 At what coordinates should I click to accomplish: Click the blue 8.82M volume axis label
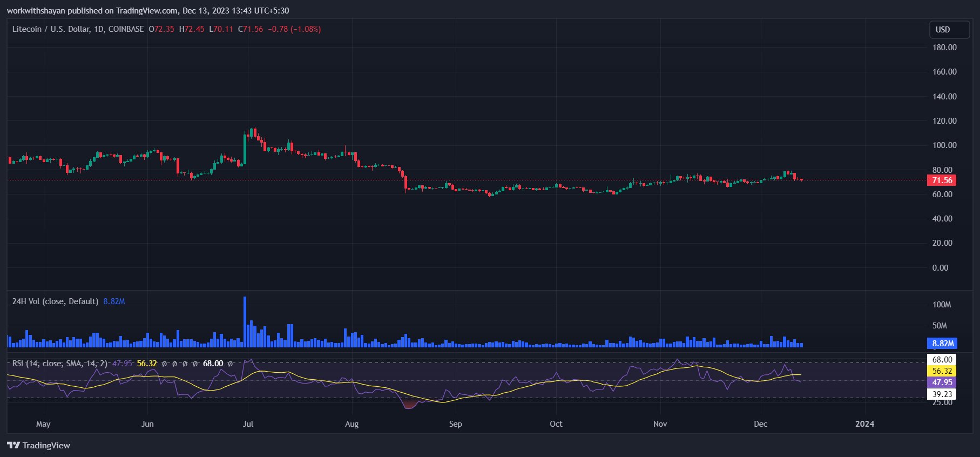(x=943, y=344)
